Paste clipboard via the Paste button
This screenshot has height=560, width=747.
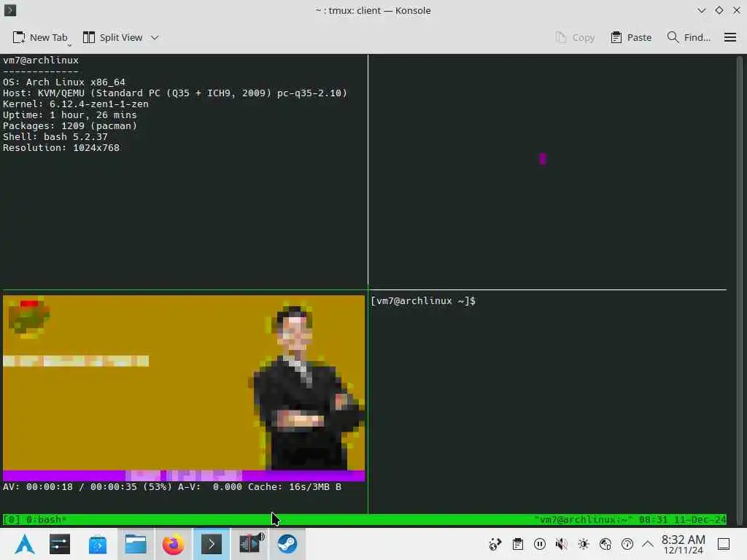(631, 37)
